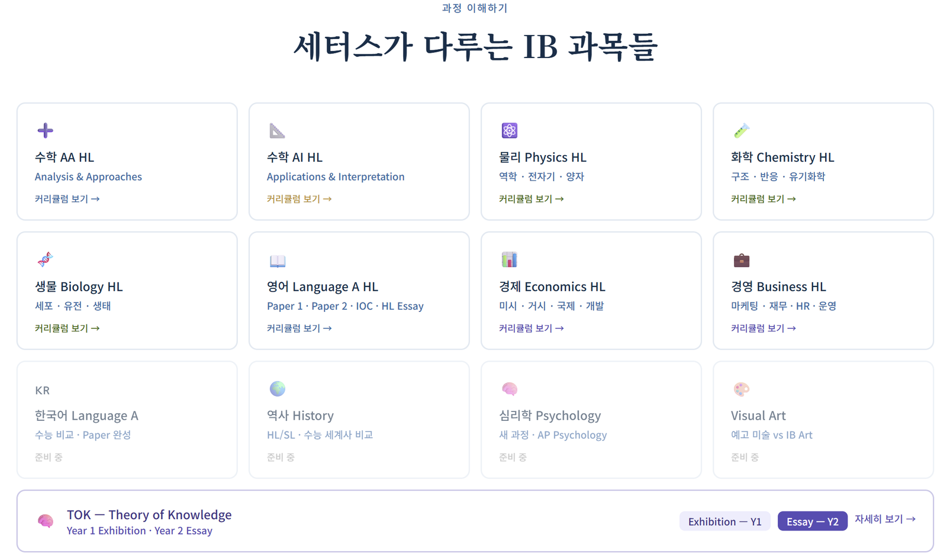Click the plus icon on 수학 AA HL card
Image resolution: width=947 pixels, height=560 pixels.
45,130
